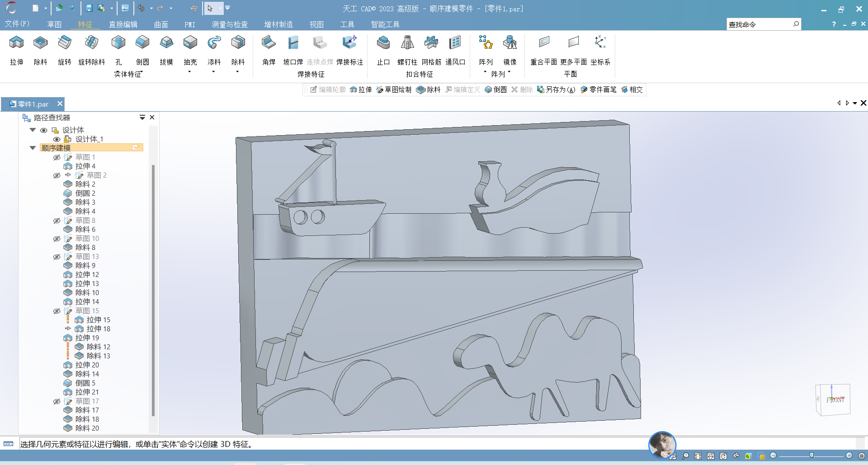The height and width of the screenshot is (465, 868).
Task: Show hidden 草图 1 via eye icon
Action: [57, 157]
